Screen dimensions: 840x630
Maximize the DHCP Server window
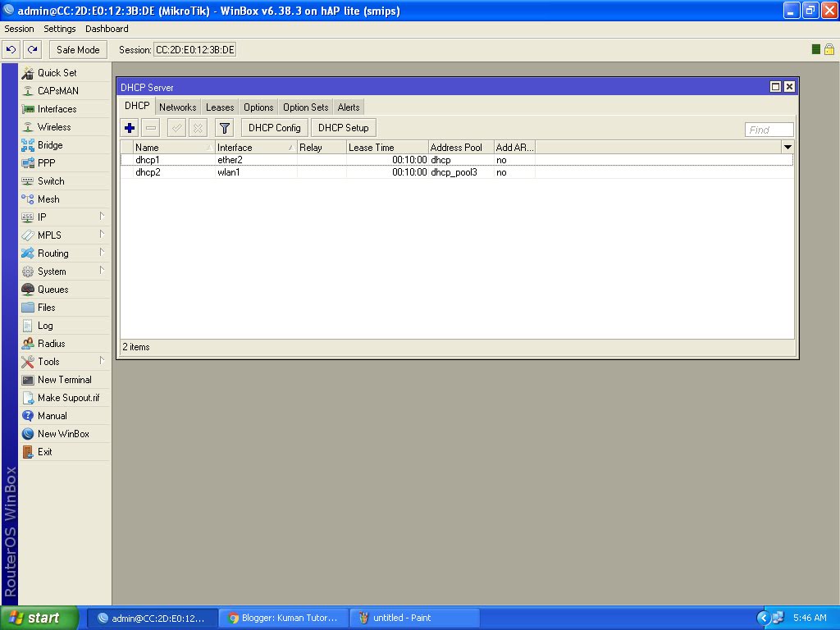pos(775,87)
